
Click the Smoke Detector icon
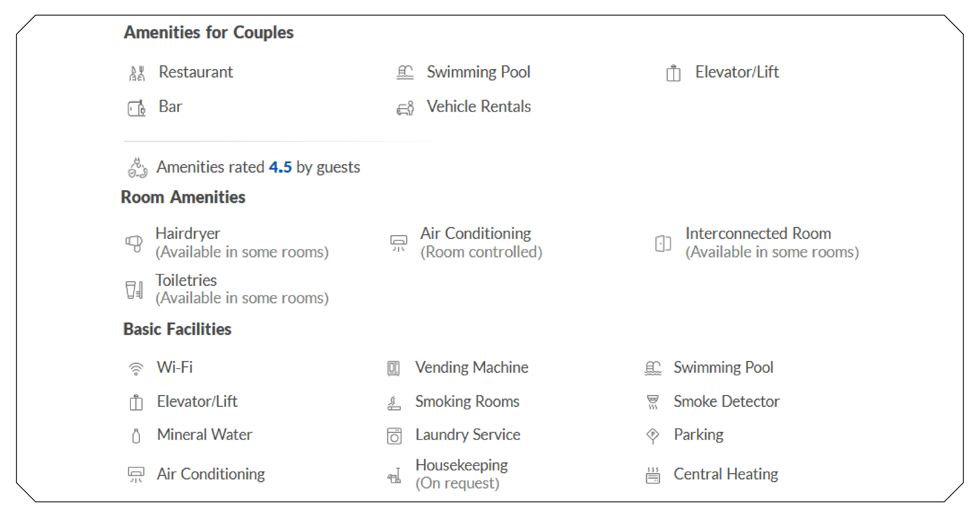click(x=653, y=402)
